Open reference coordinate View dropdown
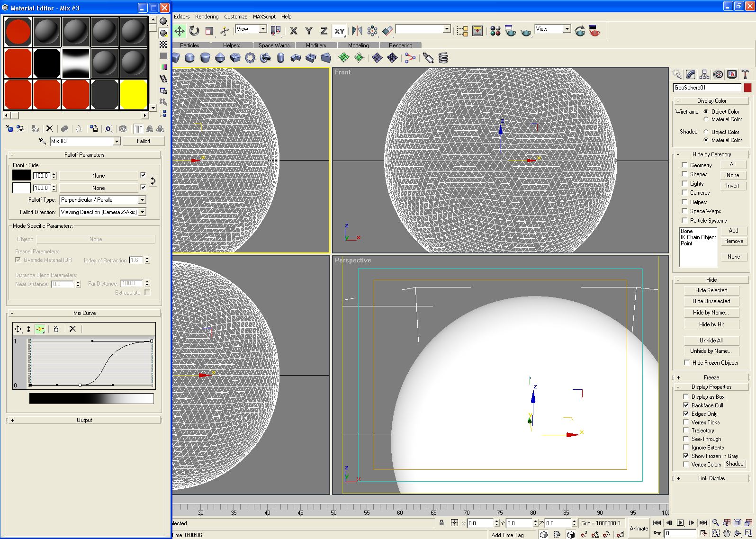 point(263,29)
